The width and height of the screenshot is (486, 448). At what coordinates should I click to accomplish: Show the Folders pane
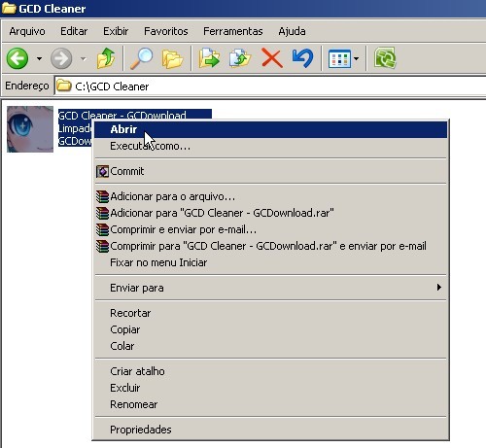click(x=172, y=59)
